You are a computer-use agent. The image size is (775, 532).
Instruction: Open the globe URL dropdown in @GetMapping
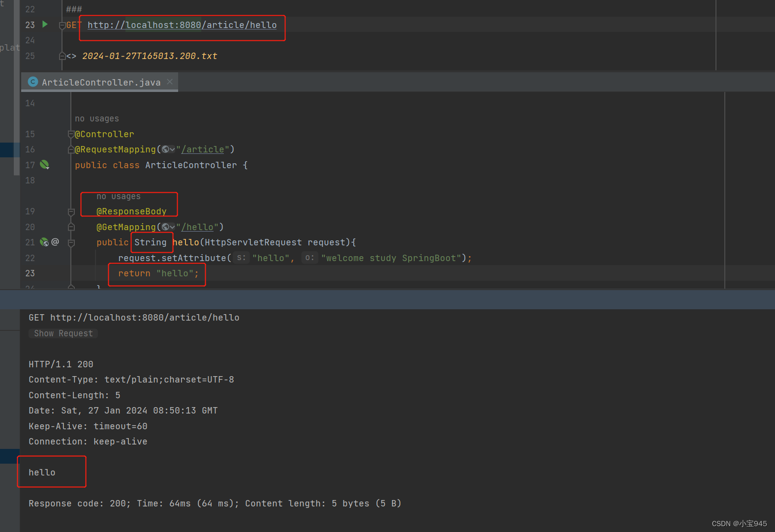[x=168, y=227]
